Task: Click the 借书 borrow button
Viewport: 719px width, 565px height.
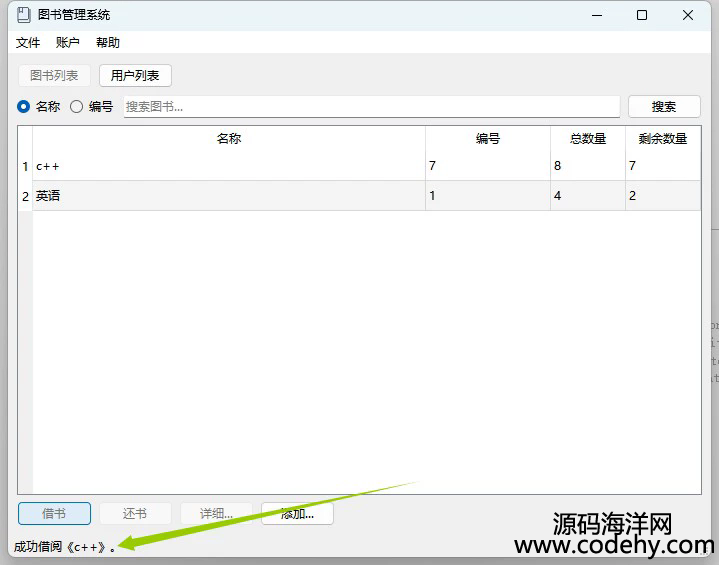Action: 55,514
